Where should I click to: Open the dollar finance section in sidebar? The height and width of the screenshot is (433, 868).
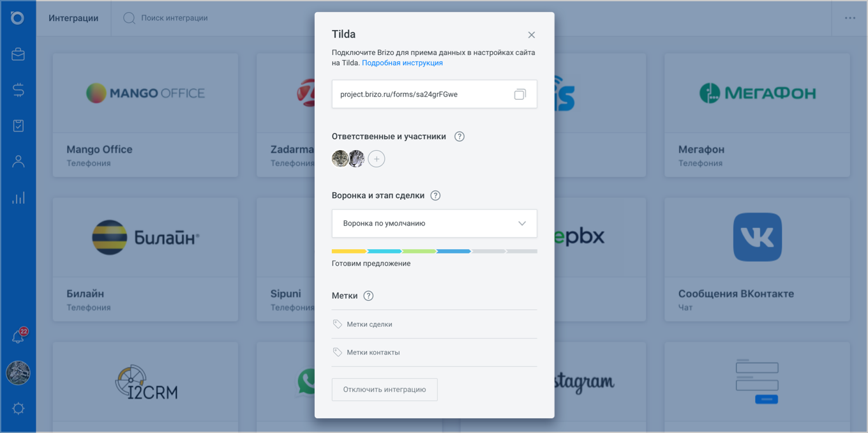(x=18, y=90)
